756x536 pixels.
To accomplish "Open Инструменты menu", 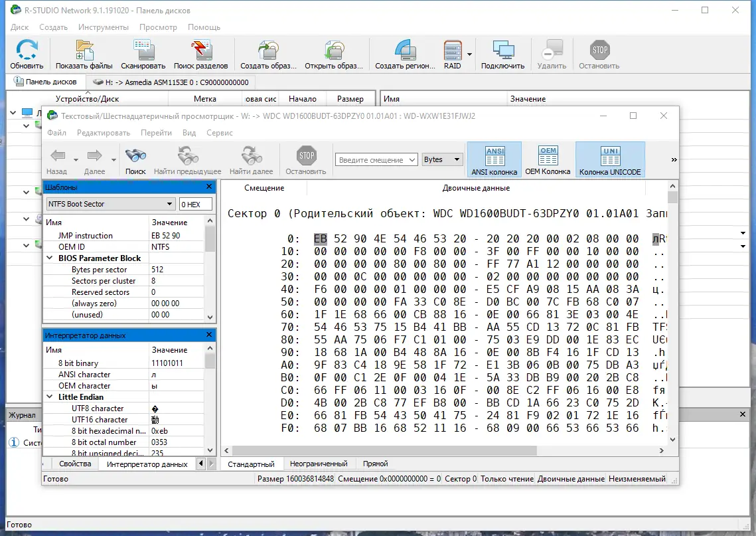I will click(x=103, y=27).
